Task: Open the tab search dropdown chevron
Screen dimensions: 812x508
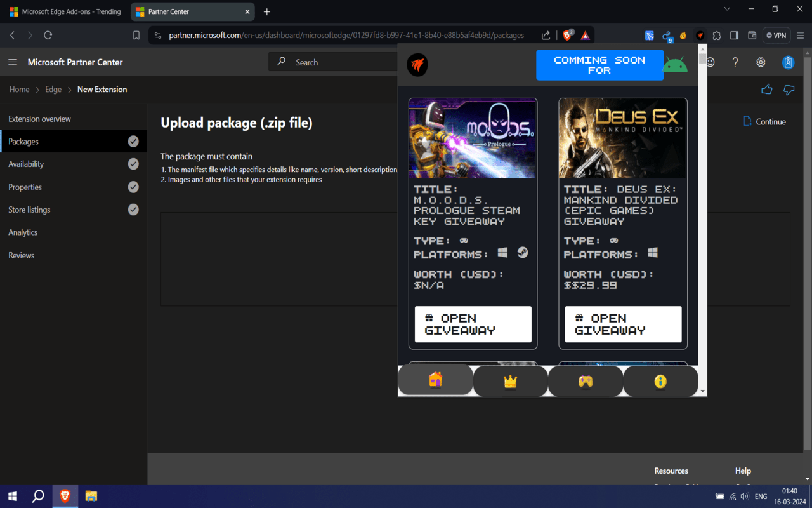Action: 727,9
